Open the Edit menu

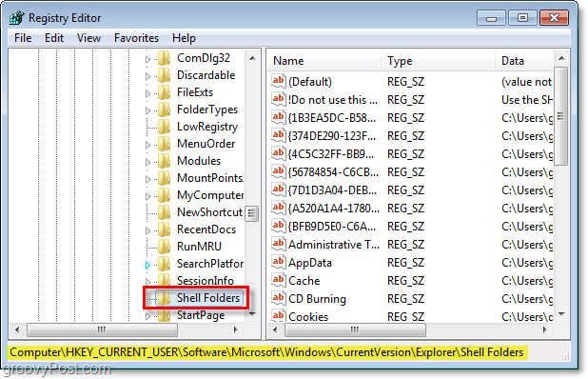coord(54,38)
